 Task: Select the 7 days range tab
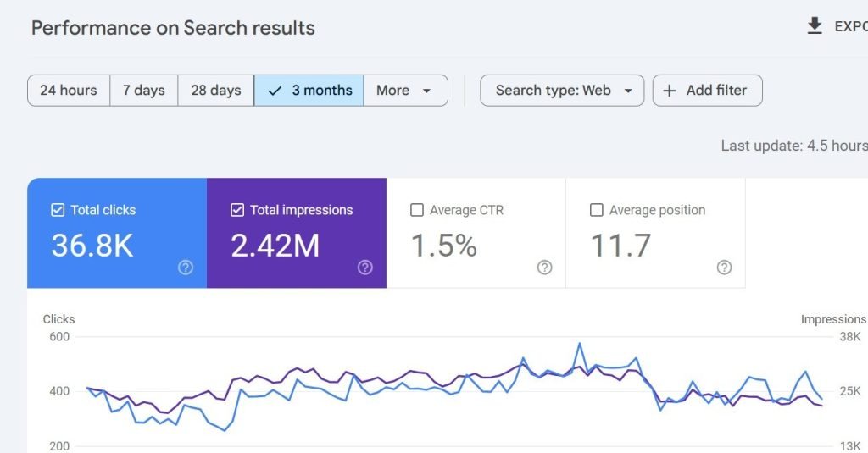pyautogui.click(x=144, y=91)
